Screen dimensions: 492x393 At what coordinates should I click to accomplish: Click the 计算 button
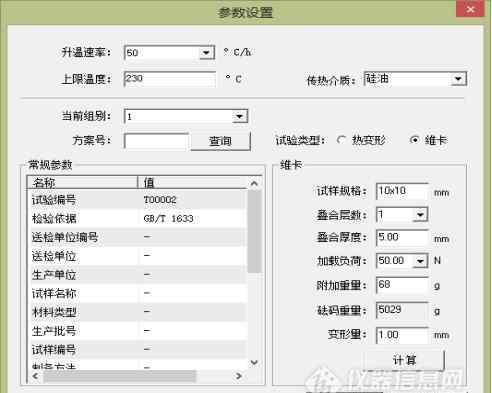click(x=404, y=360)
